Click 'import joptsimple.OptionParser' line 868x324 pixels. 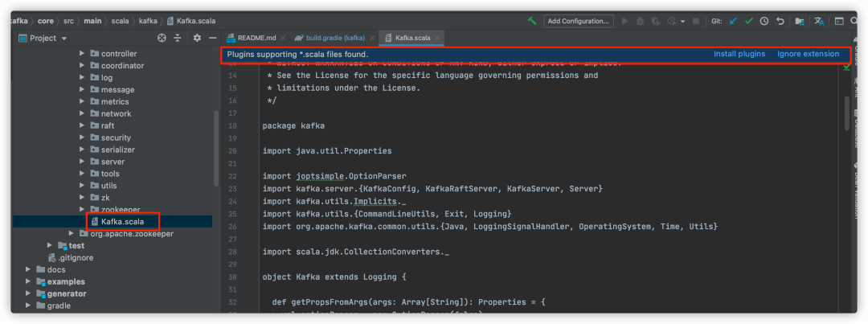[x=334, y=176]
